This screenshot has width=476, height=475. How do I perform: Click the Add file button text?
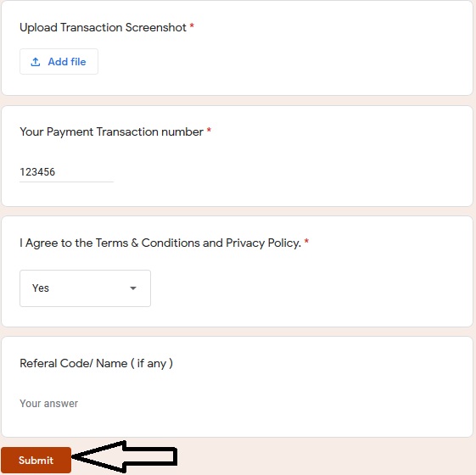coord(67,62)
